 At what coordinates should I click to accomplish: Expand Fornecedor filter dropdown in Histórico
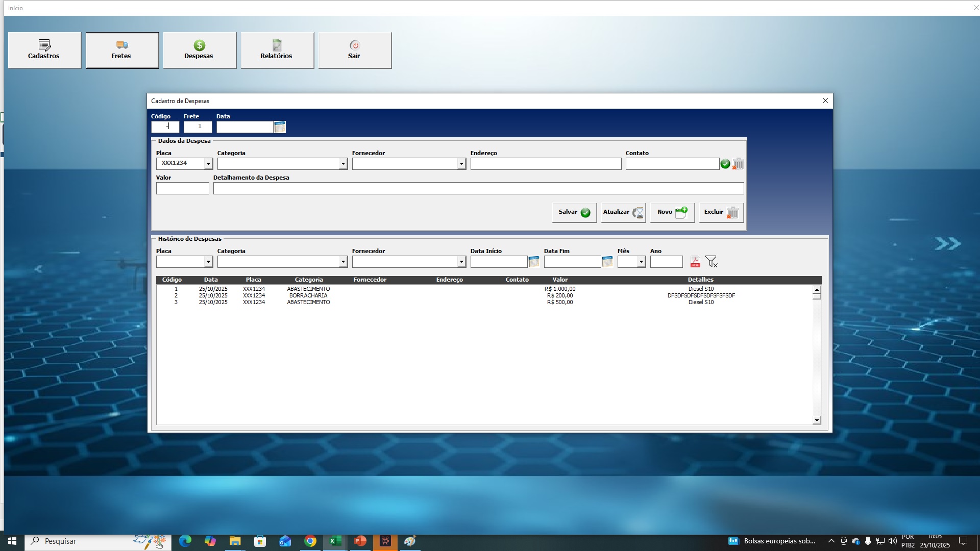[x=461, y=262]
